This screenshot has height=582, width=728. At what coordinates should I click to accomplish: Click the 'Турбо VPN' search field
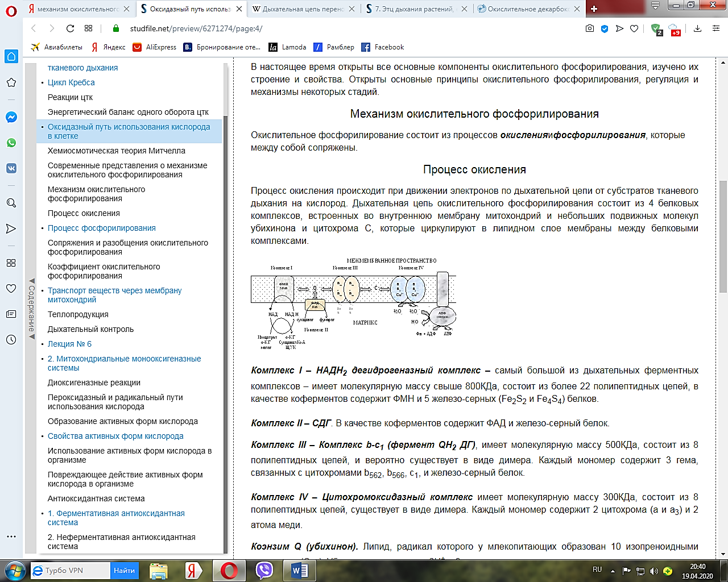71,570
